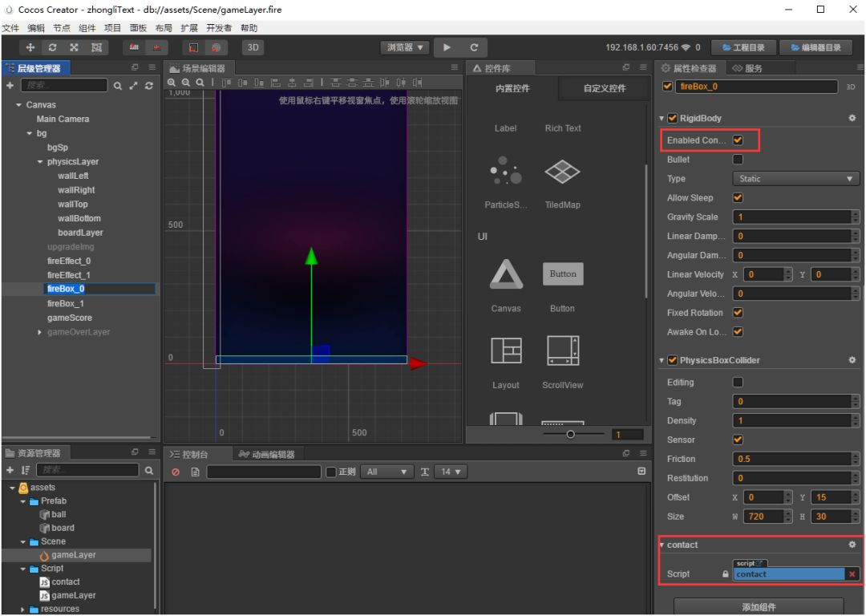Open the PhysicsBoxCollider component settings gear
The width and height of the screenshot is (866, 616).
click(852, 360)
